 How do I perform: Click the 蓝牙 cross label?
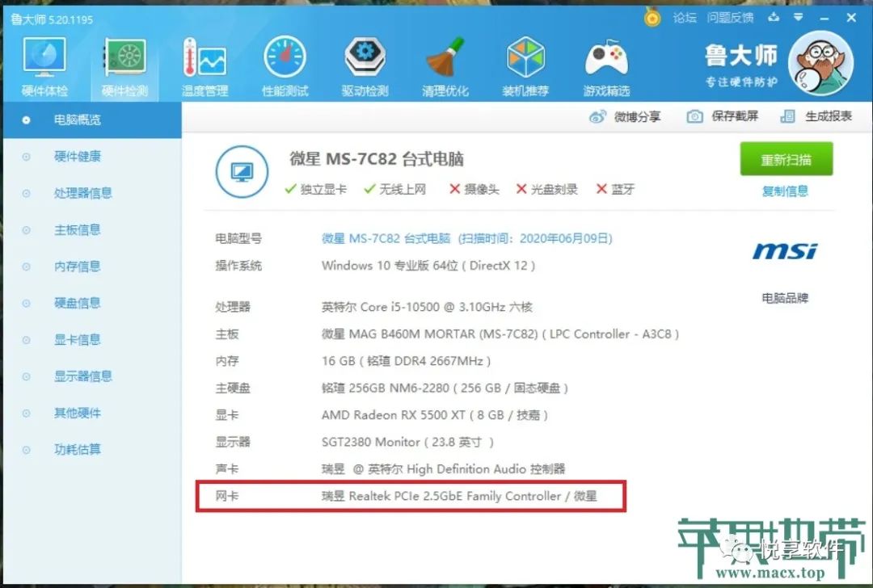pos(615,189)
